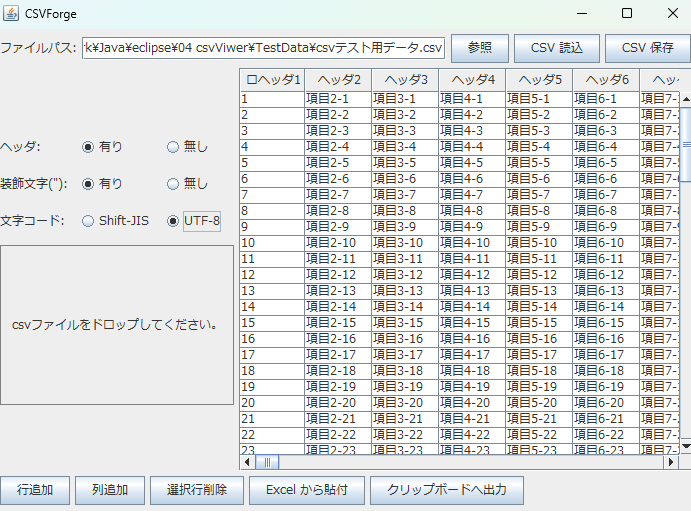The image size is (691, 511).
Task: Select 装飾文字 無し radio button
Action: (173, 184)
